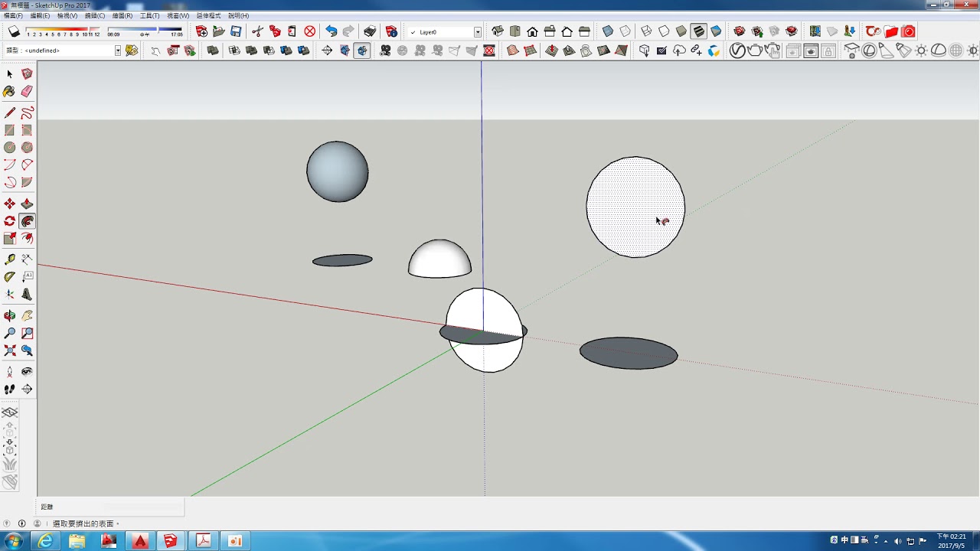Select the Push/Pull tool
This screenshot has height=551, width=980.
[x=27, y=204]
